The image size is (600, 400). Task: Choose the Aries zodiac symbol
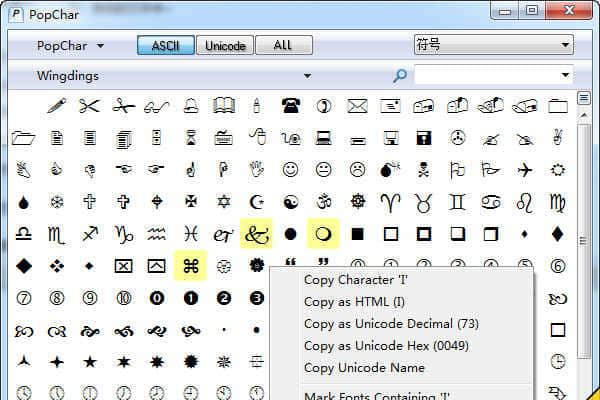(390, 202)
